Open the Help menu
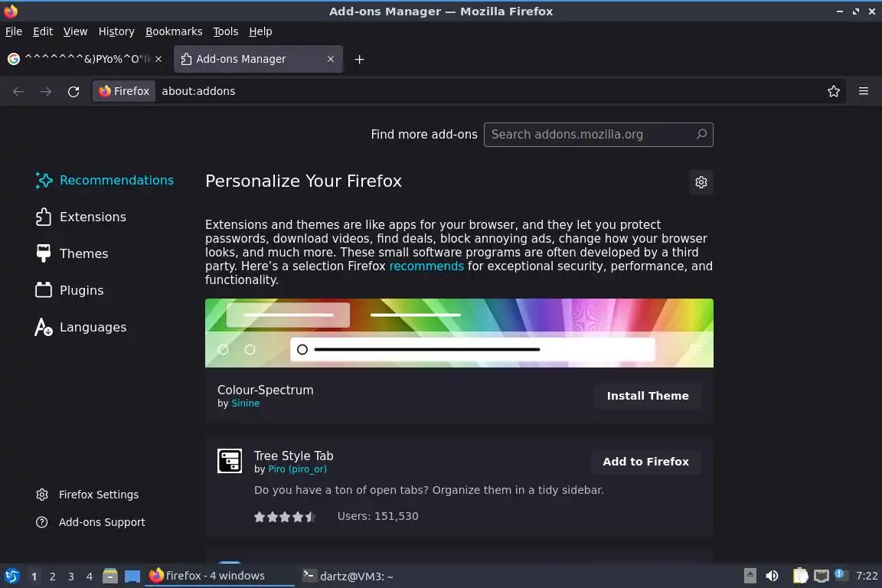Viewport: 882px width, 588px height. (260, 31)
